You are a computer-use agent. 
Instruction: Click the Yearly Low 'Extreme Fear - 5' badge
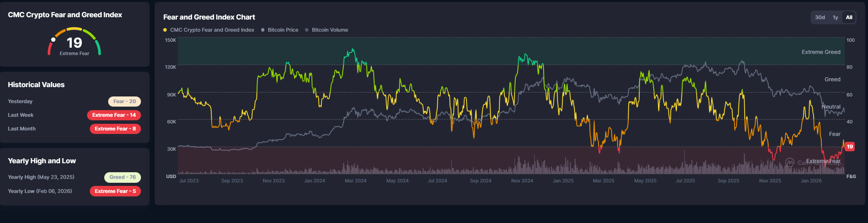click(115, 191)
